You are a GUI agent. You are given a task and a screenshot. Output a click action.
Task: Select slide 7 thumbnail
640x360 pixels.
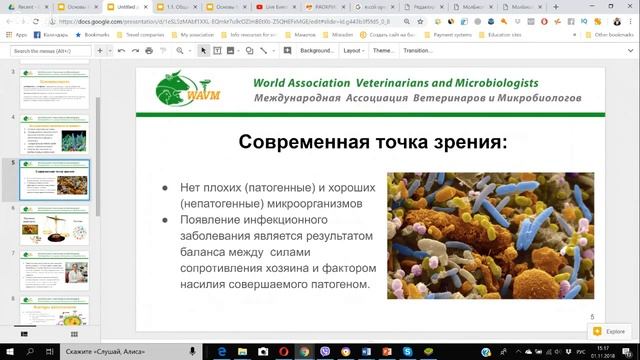54,271
